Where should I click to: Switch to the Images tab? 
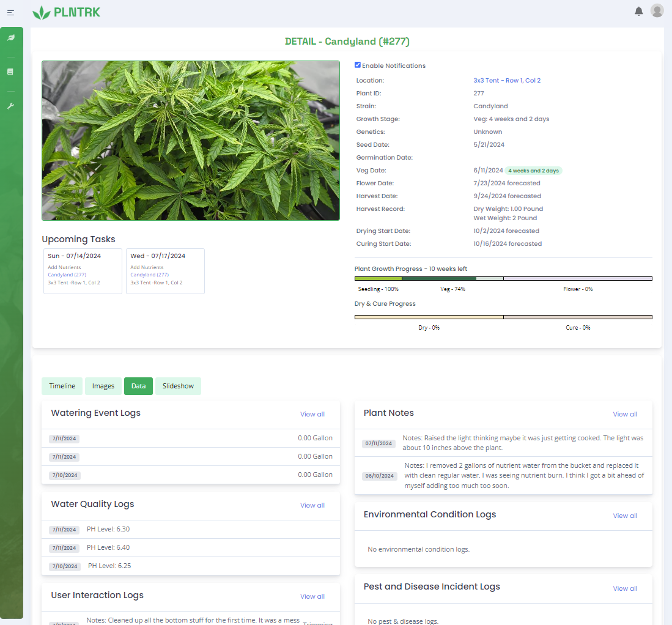103,386
